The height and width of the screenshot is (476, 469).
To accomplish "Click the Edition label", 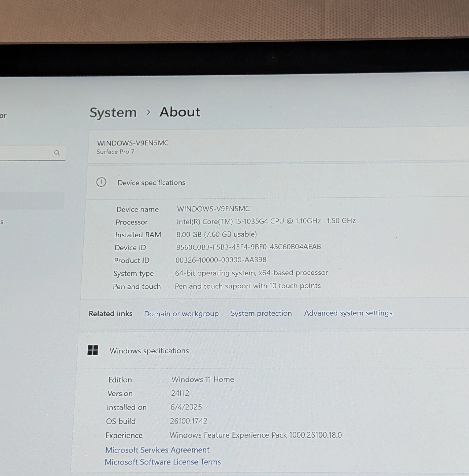I will [120, 380].
